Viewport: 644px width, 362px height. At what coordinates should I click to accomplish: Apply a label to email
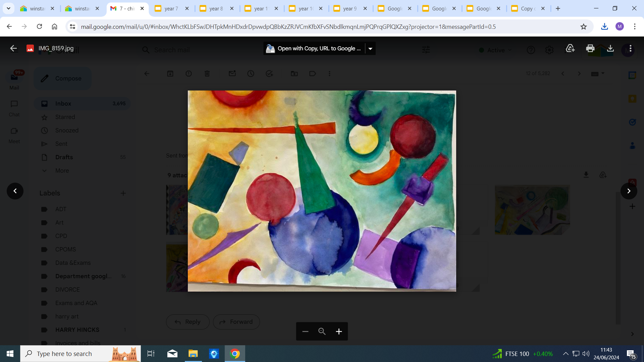(313, 73)
